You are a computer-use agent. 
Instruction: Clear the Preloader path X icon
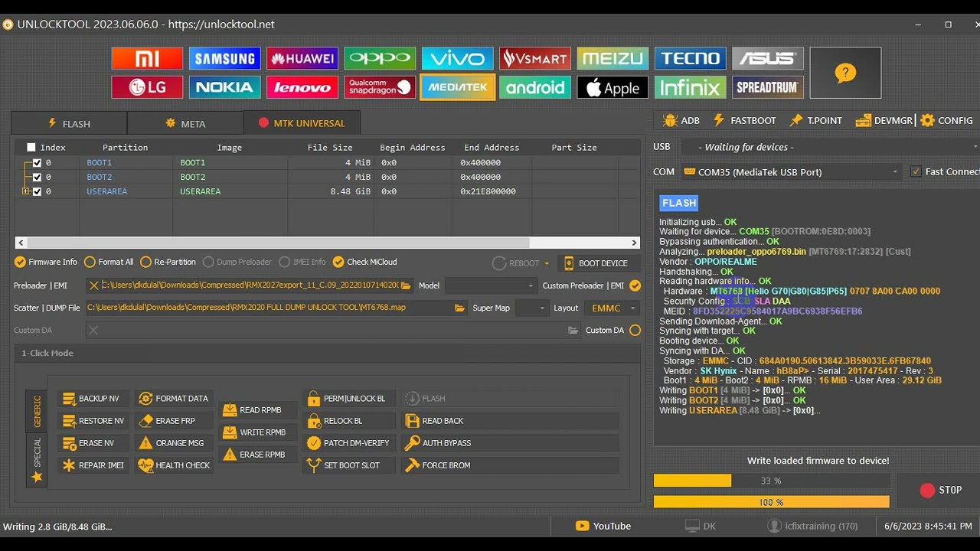click(93, 285)
